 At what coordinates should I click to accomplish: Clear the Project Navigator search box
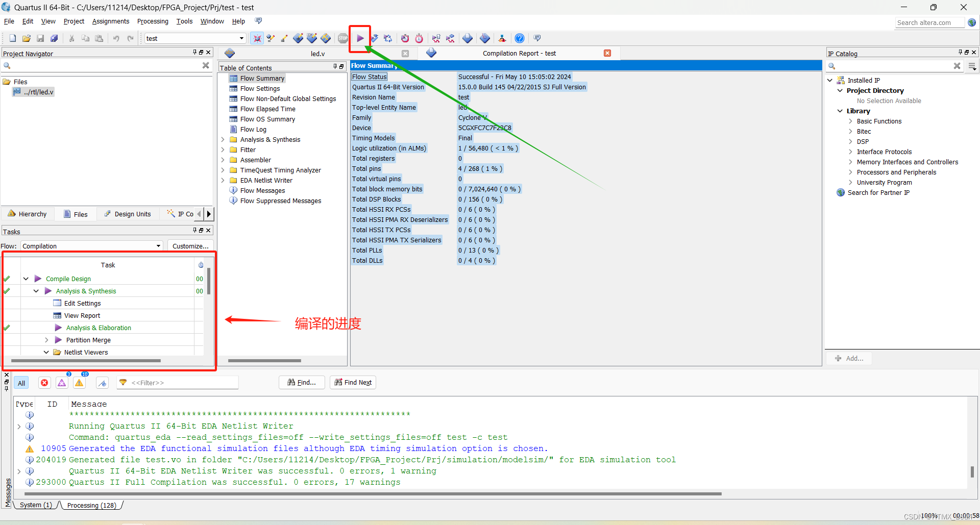point(206,65)
